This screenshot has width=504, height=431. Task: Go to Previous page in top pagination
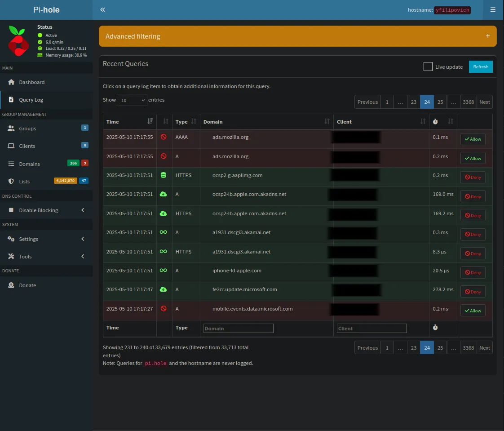tap(367, 102)
